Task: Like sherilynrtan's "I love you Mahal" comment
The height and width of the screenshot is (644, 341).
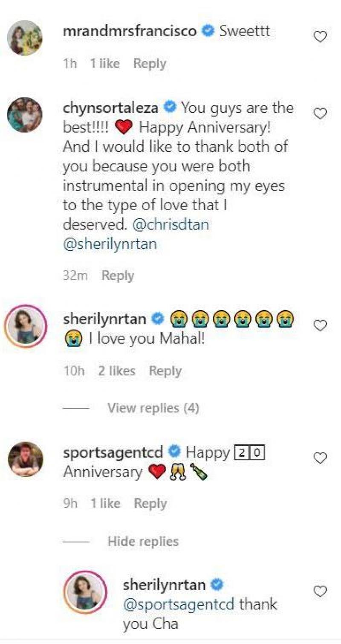Action: click(x=320, y=326)
